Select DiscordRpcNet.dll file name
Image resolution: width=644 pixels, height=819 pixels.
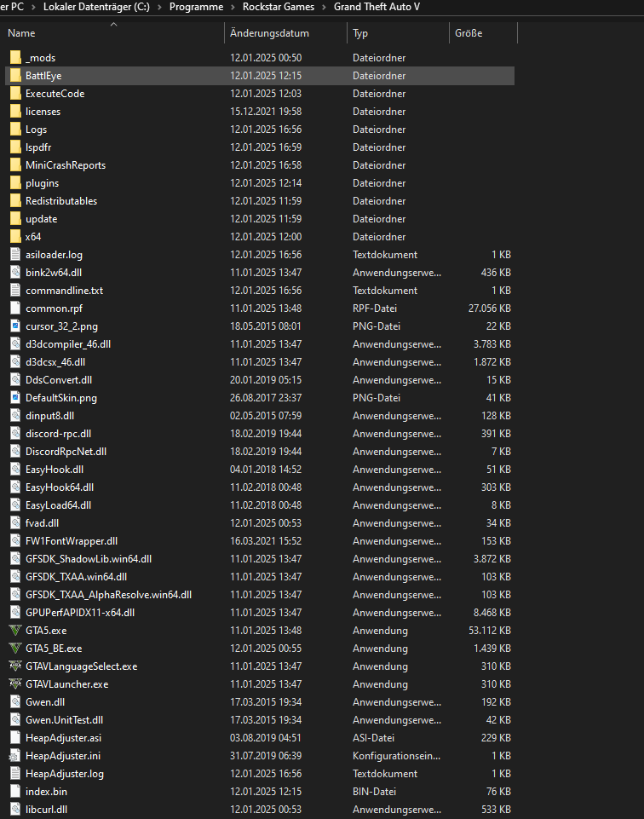66,452
